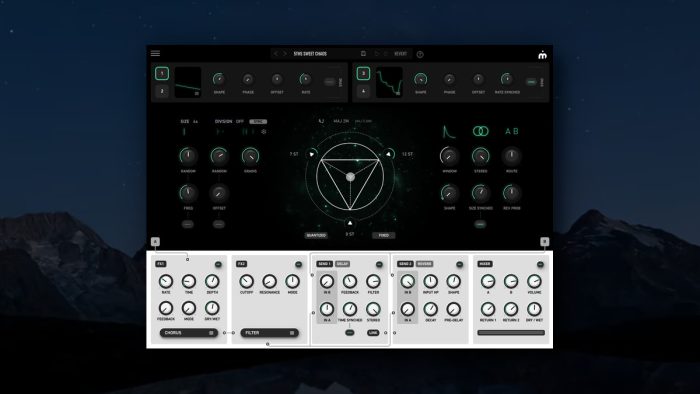Click the save preset disk icon

[x=363, y=54]
